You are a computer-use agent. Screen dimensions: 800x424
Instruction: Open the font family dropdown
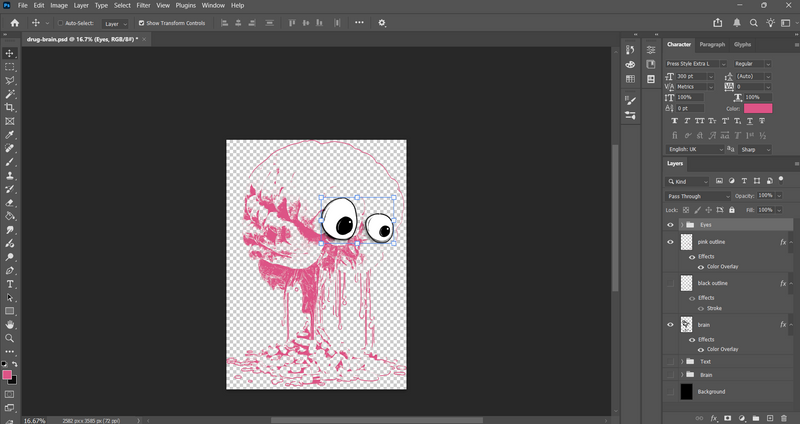point(696,64)
